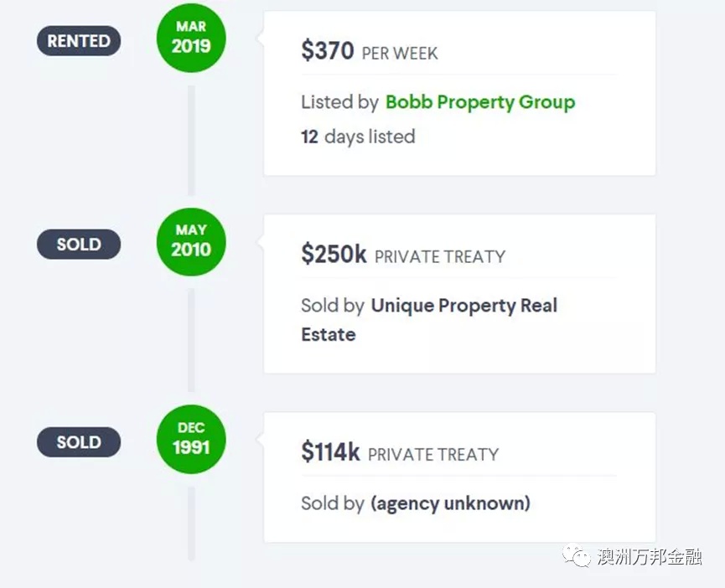Screen dimensions: 725x588
Task: Click the DEC 1991 timeline circle
Action: coord(191,439)
